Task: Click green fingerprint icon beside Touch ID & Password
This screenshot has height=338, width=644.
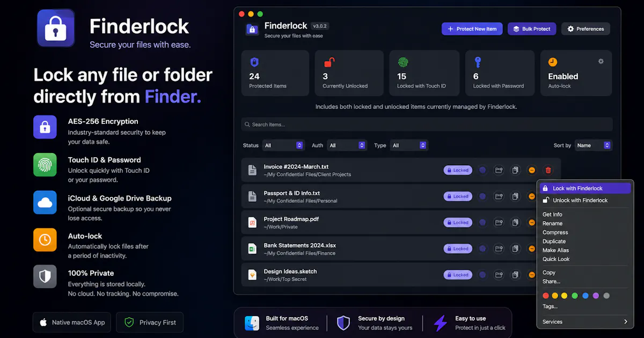Action: point(45,165)
